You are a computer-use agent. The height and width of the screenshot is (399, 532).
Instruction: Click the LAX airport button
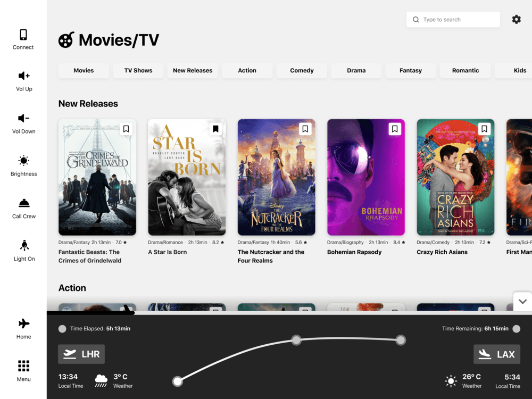(497, 354)
